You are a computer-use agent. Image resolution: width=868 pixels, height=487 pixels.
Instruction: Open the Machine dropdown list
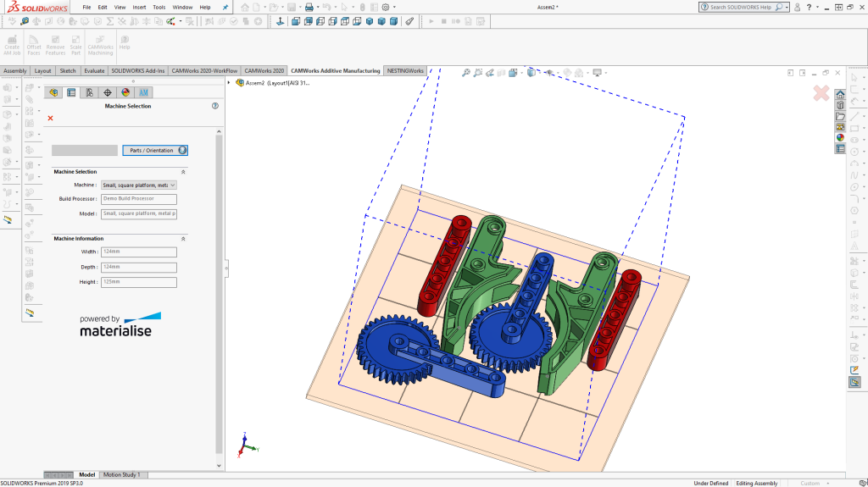[x=173, y=185]
